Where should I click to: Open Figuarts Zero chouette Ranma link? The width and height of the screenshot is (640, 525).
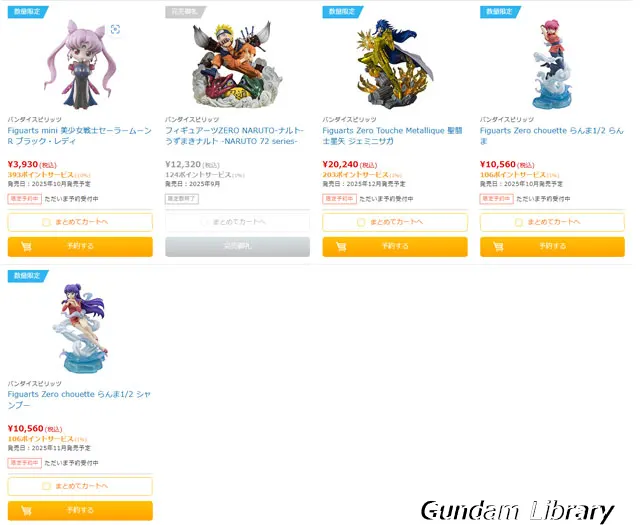click(x=551, y=136)
